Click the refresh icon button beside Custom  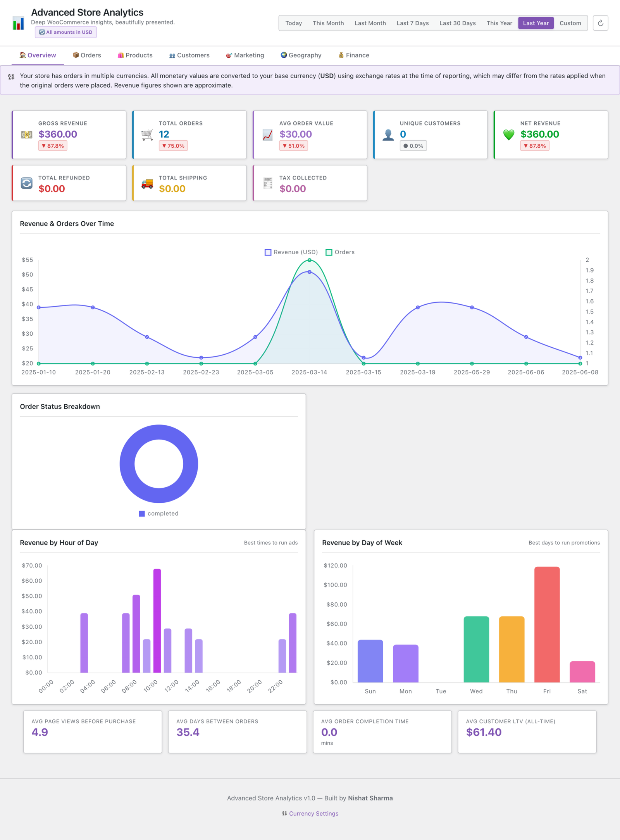pos(600,23)
